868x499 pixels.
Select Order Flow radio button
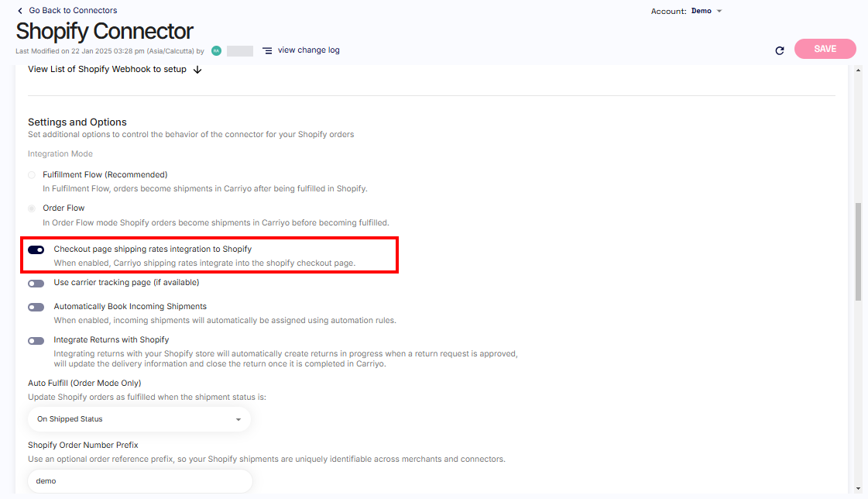(x=32, y=208)
